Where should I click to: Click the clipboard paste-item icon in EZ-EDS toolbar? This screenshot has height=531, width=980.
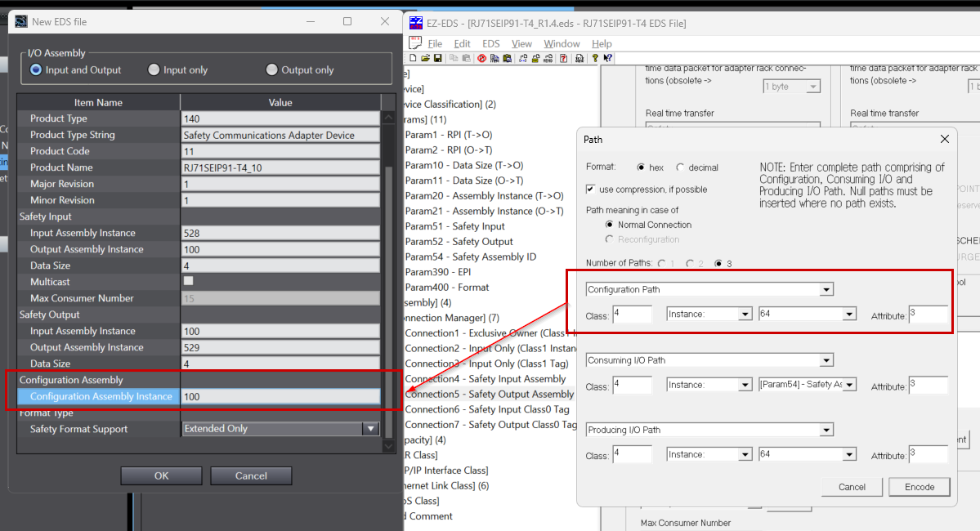point(507,58)
